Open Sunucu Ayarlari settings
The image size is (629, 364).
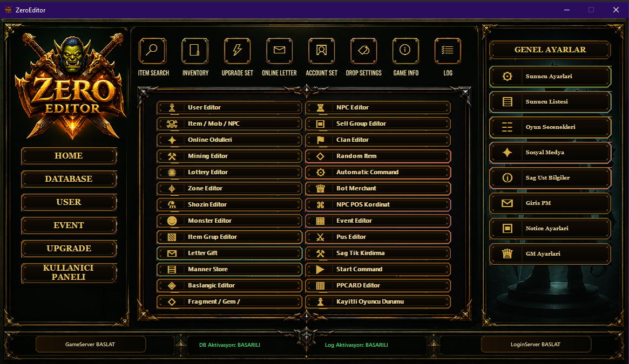[550, 77]
